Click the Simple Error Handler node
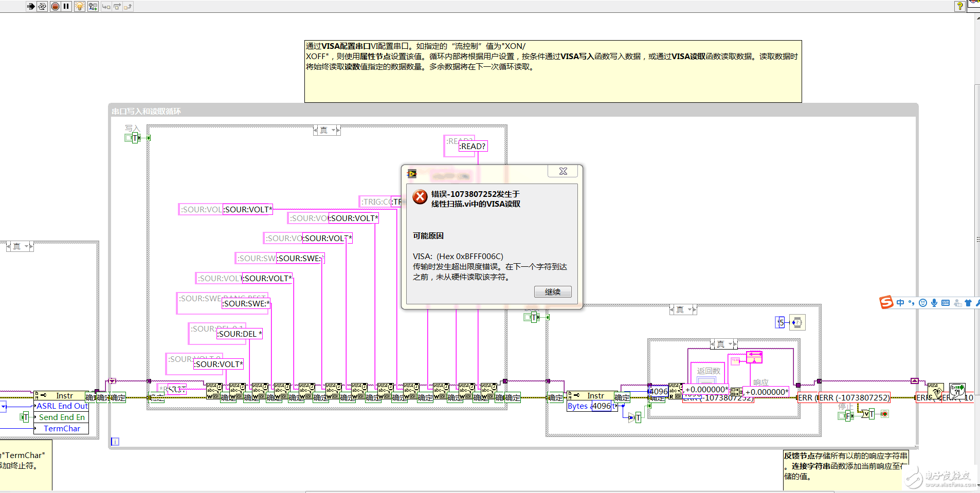This screenshot has height=493, width=980. click(x=957, y=391)
